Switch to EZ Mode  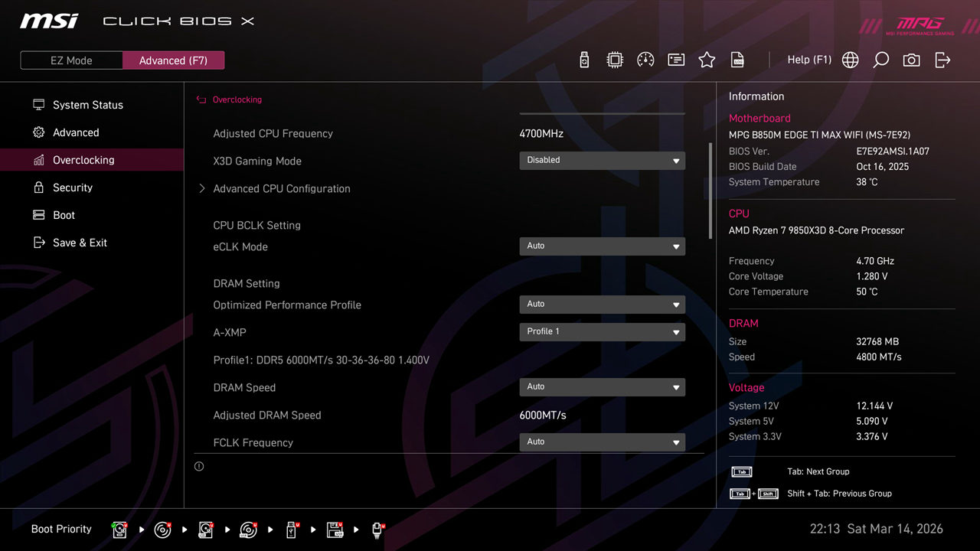click(x=71, y=60)
